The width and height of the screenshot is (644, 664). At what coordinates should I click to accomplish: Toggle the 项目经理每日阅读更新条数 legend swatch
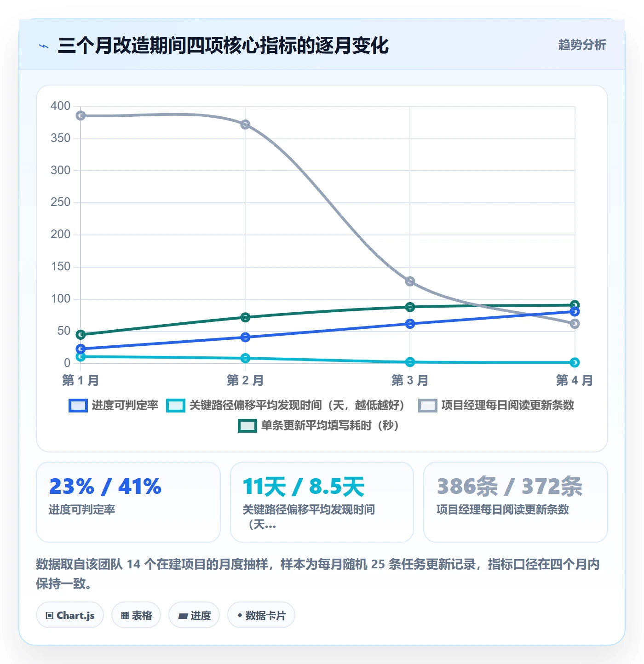[x=427, y=406]
